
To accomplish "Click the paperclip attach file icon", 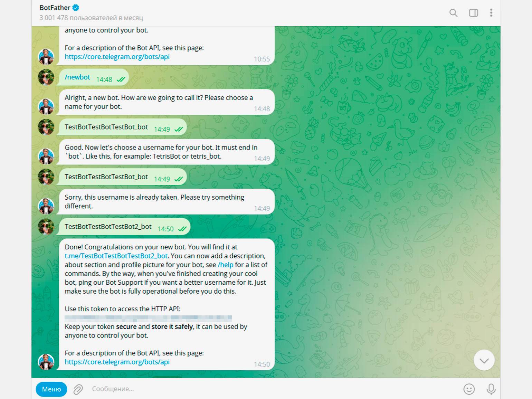I will coord(78,389).
